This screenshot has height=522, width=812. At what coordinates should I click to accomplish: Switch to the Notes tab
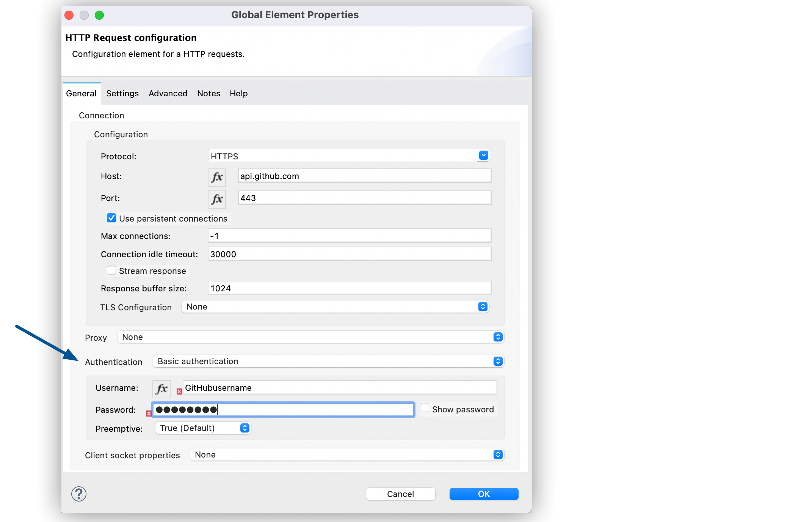(208, 93)
